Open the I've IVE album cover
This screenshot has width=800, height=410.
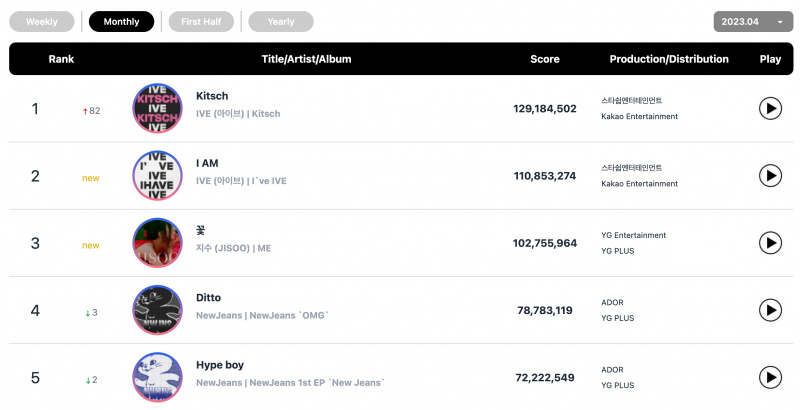tap(157, 175)
